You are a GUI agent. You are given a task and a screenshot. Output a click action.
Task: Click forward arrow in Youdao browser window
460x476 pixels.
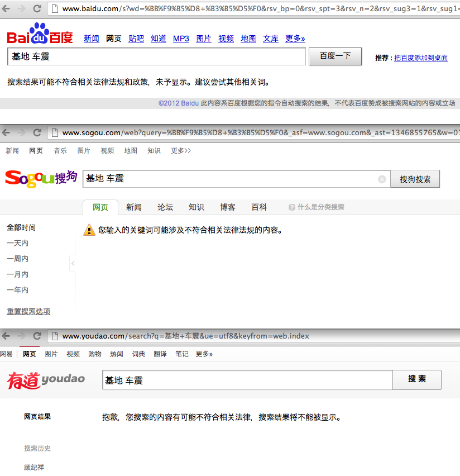(22, 336)
